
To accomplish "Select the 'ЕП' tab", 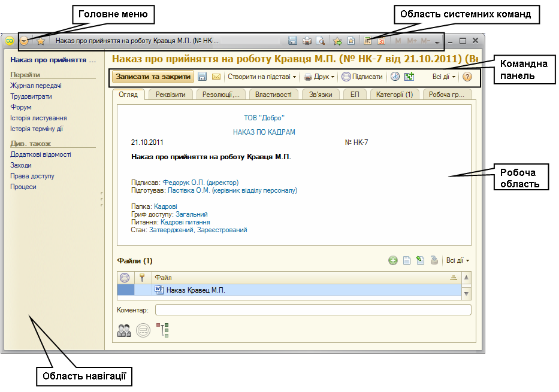I will (x=355, y=95).
